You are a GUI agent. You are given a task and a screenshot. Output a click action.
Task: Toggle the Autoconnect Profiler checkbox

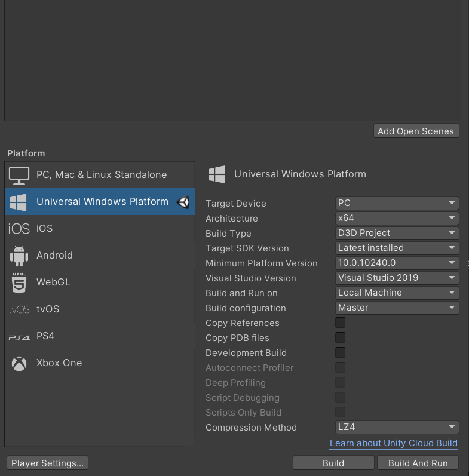(340, 367)
